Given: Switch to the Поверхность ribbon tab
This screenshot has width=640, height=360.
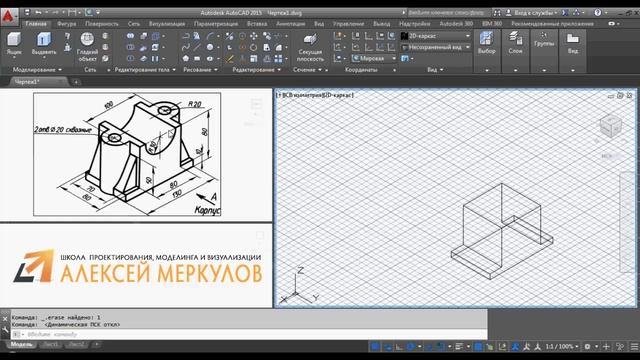Looking at the screenshot, I should tap(102, 24).
